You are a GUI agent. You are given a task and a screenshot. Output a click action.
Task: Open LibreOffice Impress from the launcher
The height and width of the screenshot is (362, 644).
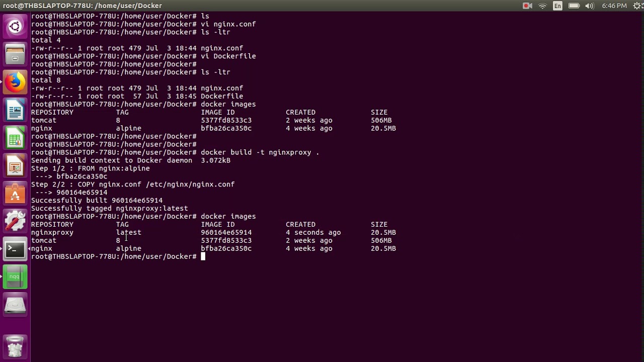(x=15, y=165)
